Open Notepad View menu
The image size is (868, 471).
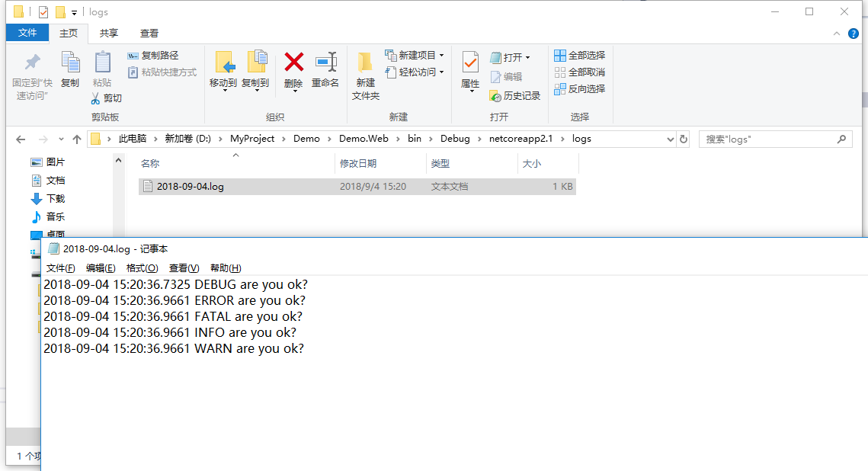click(184, 268)
